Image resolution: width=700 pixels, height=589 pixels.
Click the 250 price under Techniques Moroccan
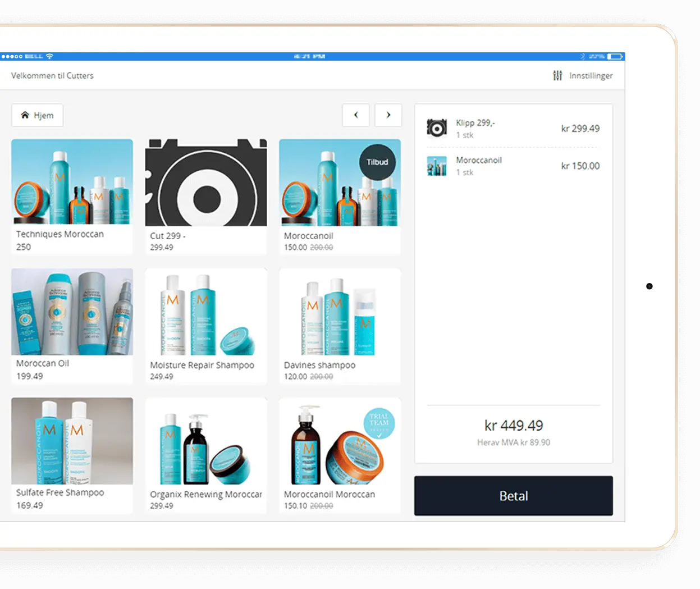(24, 247)
